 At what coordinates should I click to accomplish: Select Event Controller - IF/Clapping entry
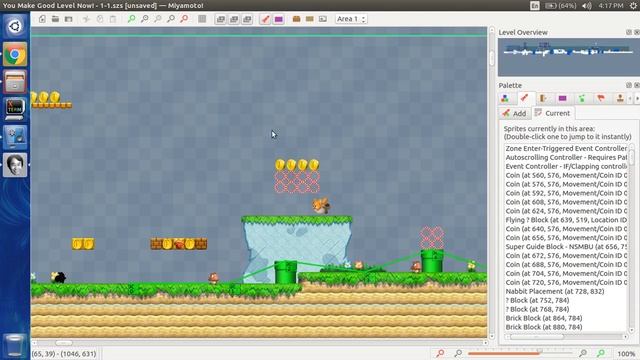(566, 167)
